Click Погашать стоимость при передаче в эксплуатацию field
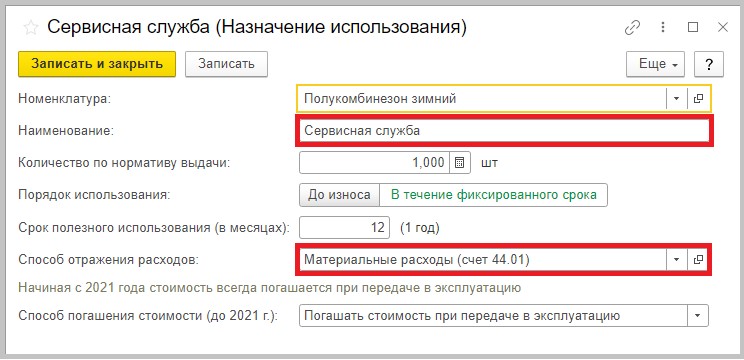 (x=493, y=315)
